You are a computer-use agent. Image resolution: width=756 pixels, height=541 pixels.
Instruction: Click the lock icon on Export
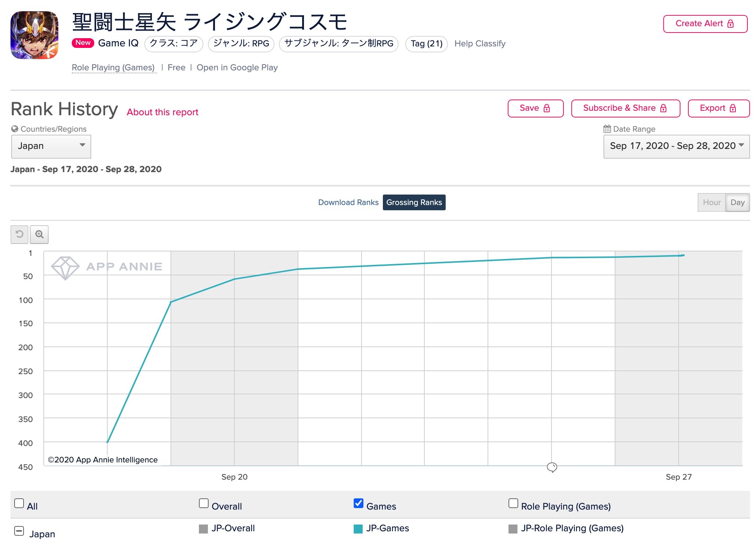click(x=733, y=108)
